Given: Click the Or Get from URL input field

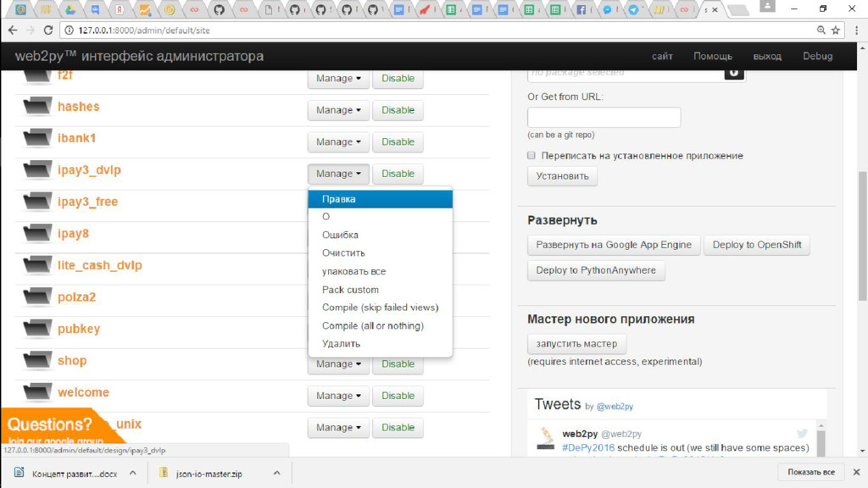Looking at the screenshot, I should 604,117.
